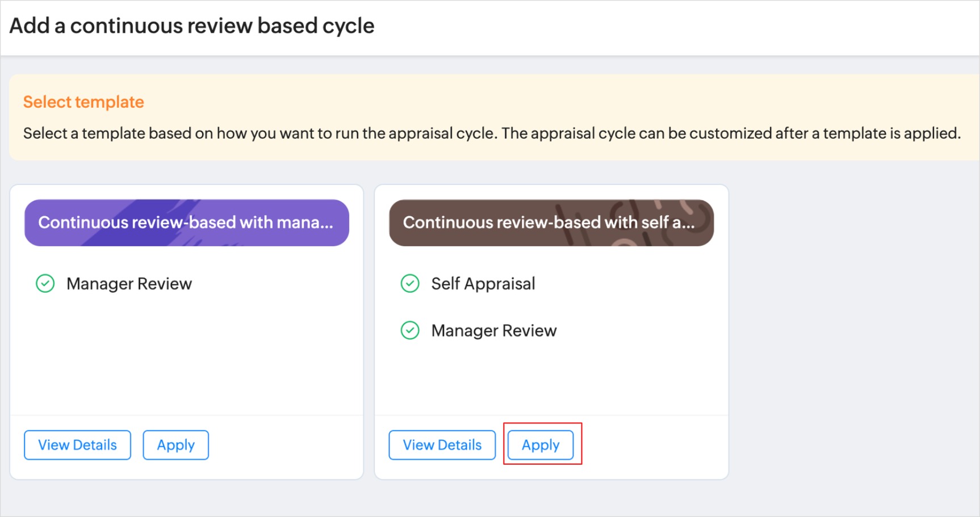The height and width of the screenshot is (517, 980).
Task: Click Manager Review label in purple template card
Action: 129,283
